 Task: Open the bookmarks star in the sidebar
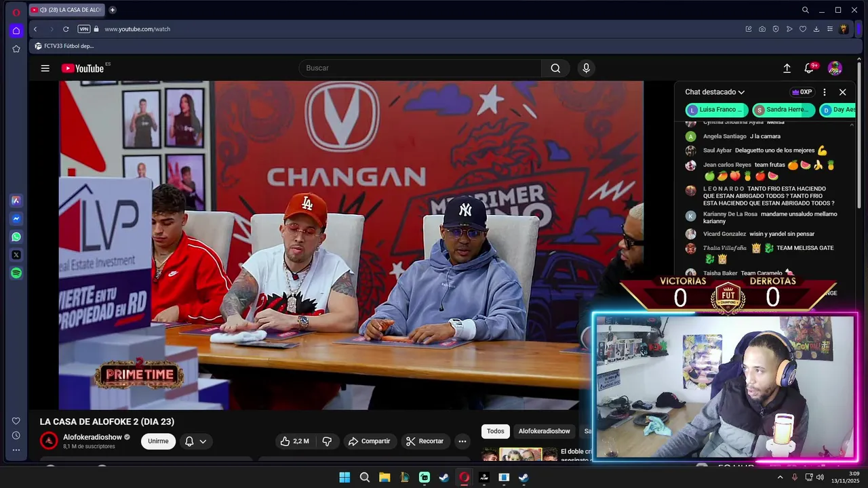[x=16, y=49]
